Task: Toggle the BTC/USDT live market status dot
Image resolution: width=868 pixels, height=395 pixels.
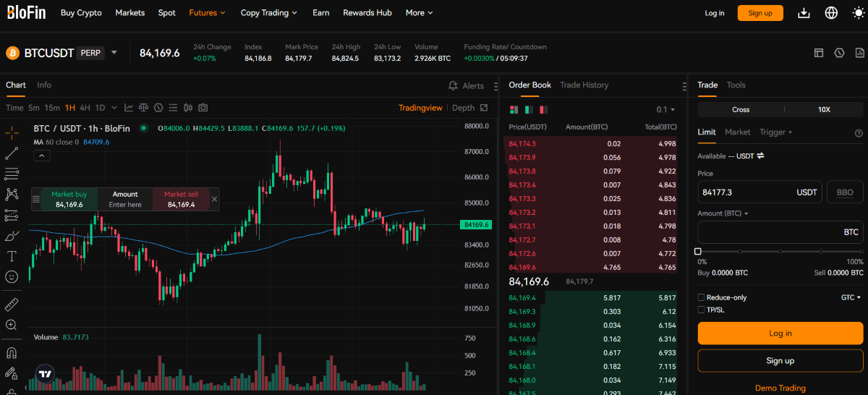Action: pyautogui.click(x=143, y=128)
